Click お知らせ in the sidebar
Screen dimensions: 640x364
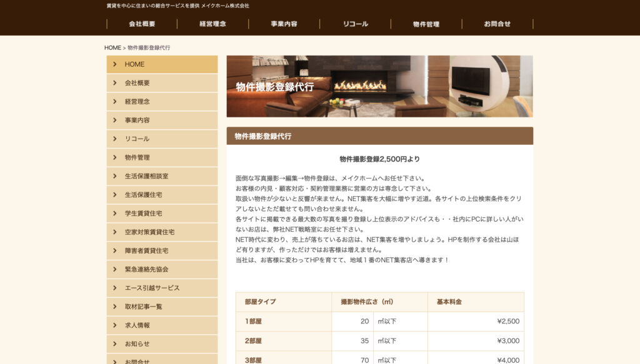[x=137, y=344]
